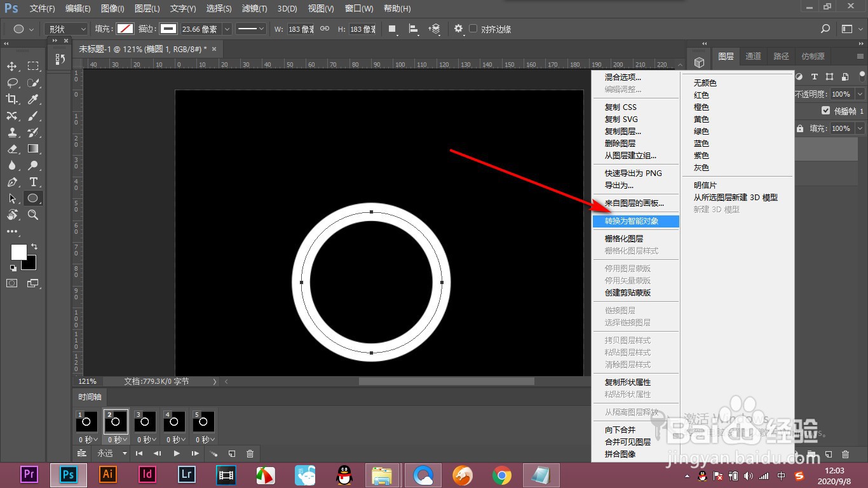Open the History panel icon
Screen dimensions: 868x488
(x=60, y=59)
